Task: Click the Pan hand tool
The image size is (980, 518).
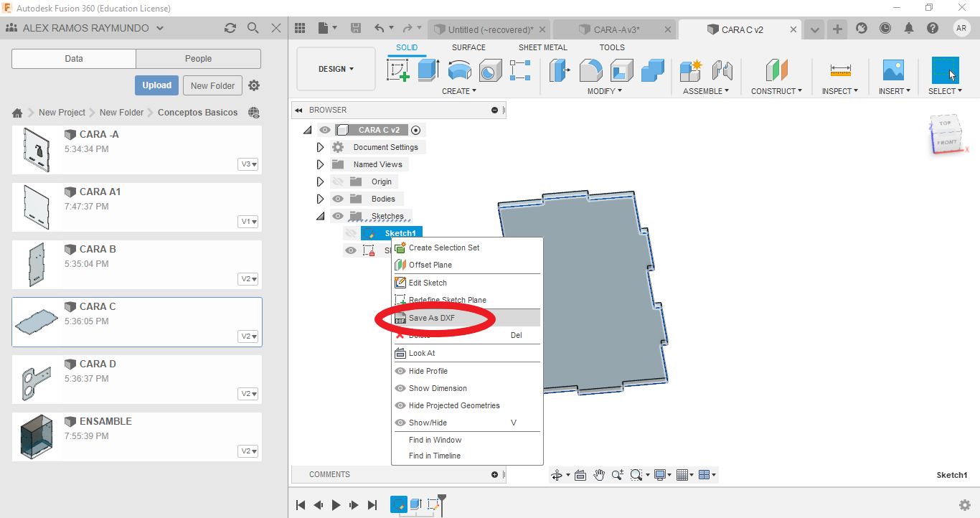Action: tap(599, 474)
